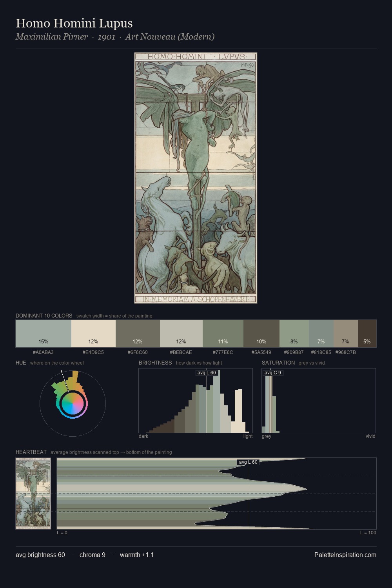Click the 'L = 0' axis label
Image resolution: width=392 pixels, height=588 pixels.
coord(62,533)
